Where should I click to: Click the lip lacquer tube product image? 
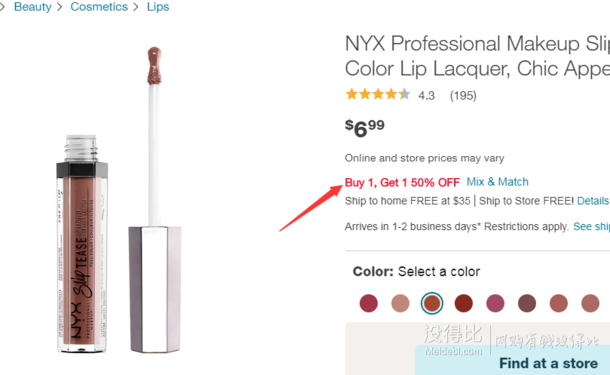tap(82, 244)
